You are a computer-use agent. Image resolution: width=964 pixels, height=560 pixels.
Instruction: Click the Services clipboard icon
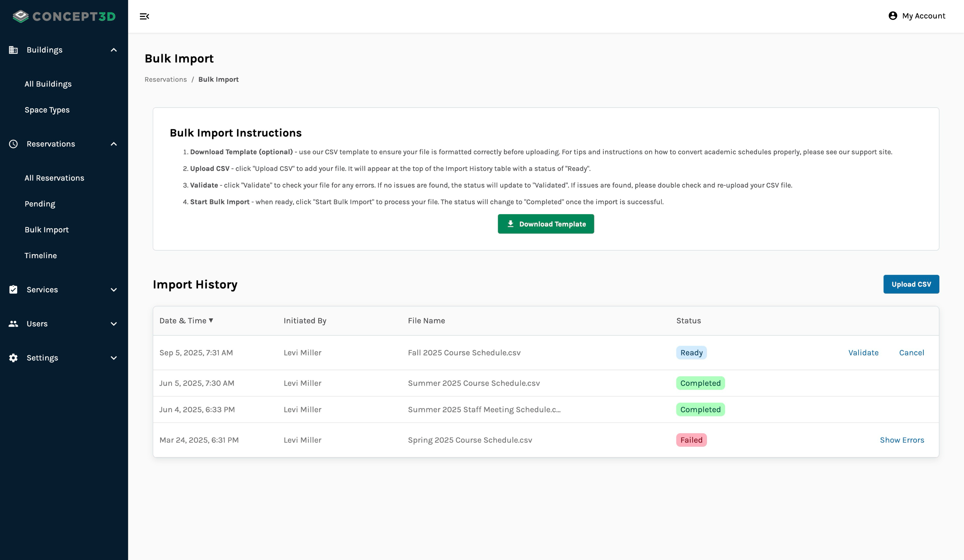[x=13, y=290]
